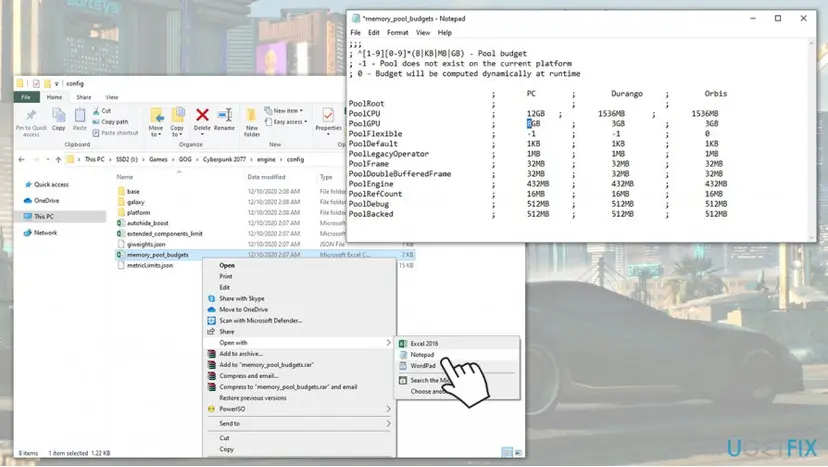Select the giweights.json file
This screenshot has width=828, height=467.
[x=146, y=244]
